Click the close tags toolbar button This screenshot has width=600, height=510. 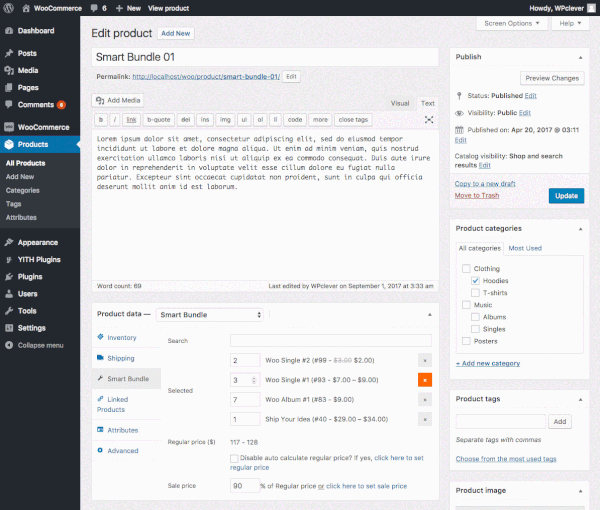click(353, 120)
